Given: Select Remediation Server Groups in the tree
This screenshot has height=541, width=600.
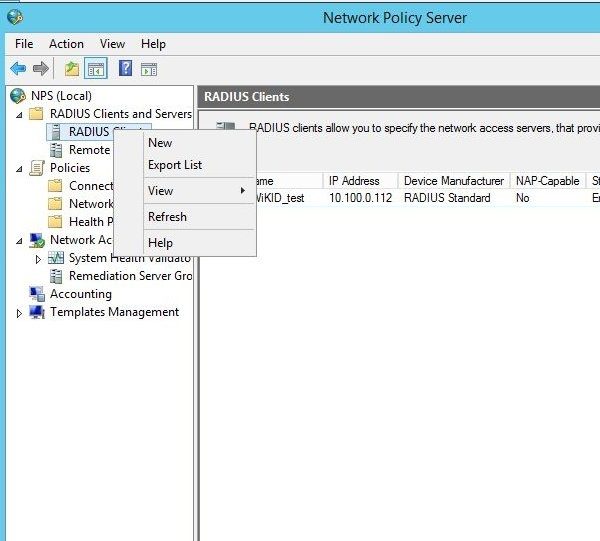Looking at the screenshot, I should tap(130, 276).
